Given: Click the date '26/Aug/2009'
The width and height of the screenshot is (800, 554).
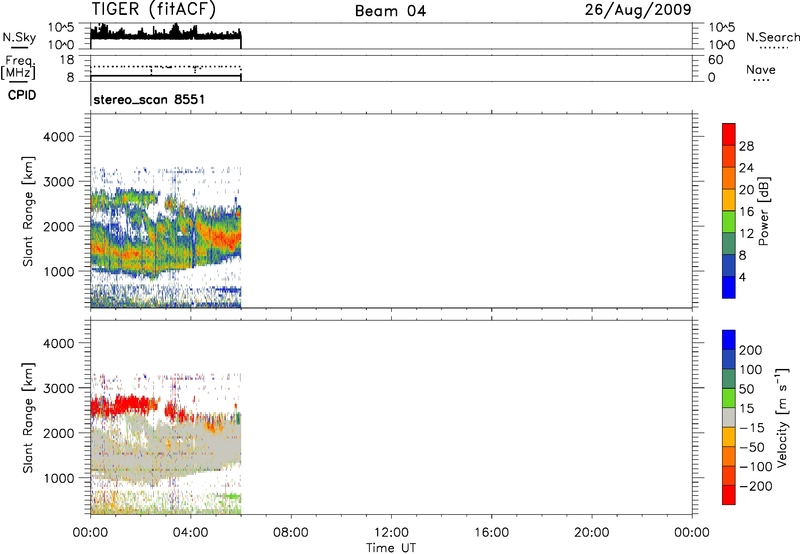Looking at the screenshot, I should [638, 10].
